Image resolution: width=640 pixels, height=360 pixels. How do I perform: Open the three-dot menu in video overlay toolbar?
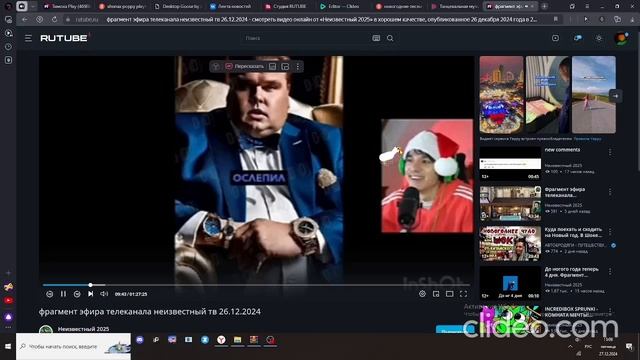coord(298,67)
